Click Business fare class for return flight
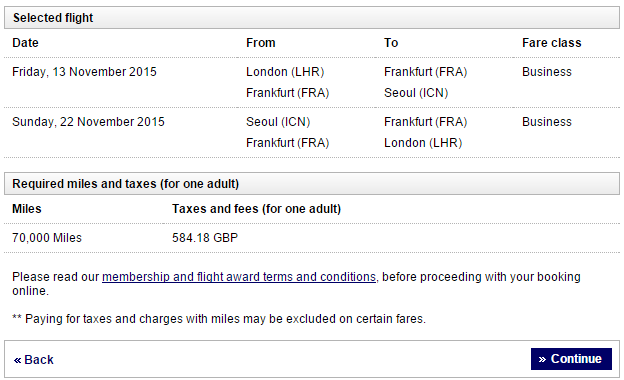The height and width of the screenshot is (380, 624). click(547, 122)
